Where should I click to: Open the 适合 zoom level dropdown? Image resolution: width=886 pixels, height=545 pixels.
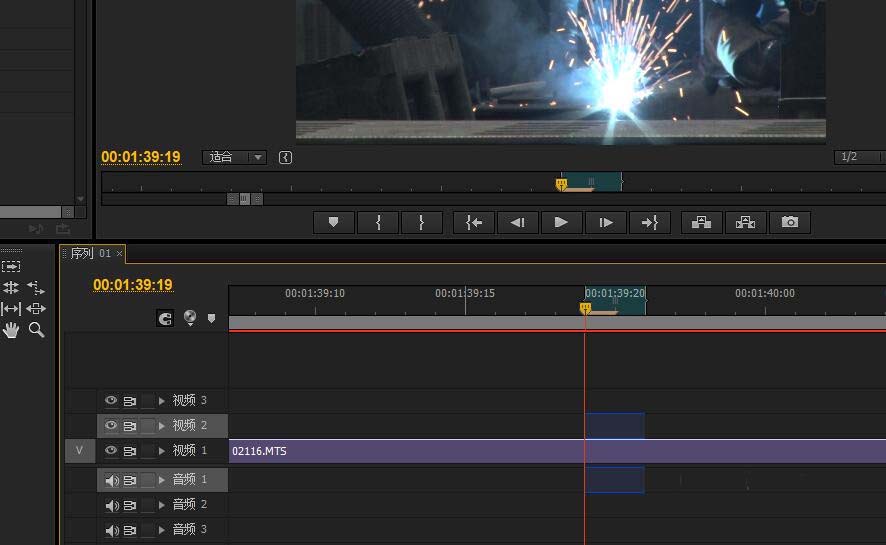[x=234, y=157]
